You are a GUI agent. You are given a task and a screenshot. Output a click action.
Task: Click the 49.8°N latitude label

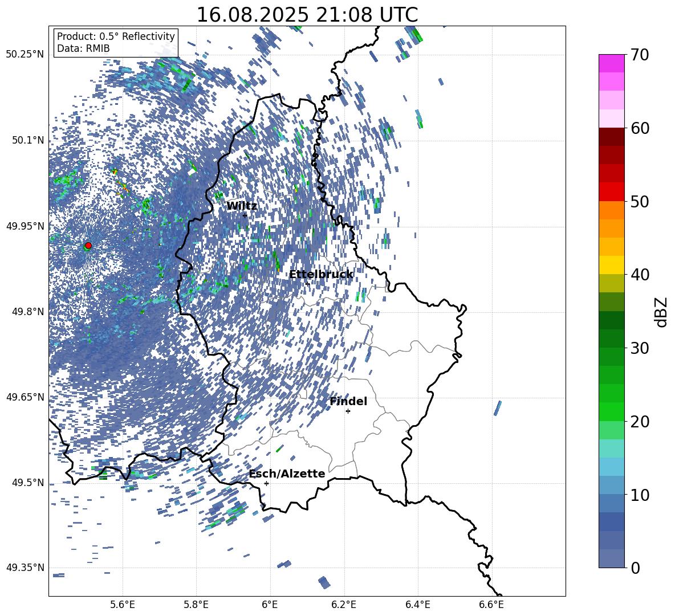pyautogui.click(x=29, y=312)
